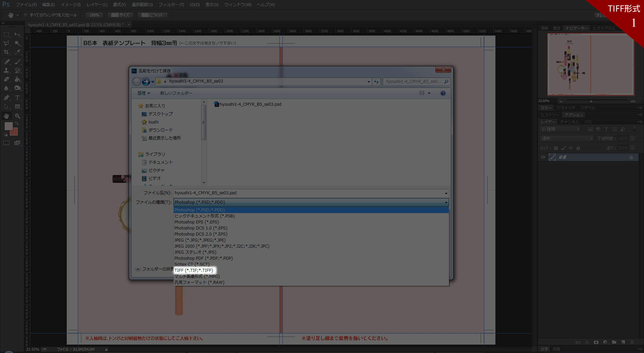
Task: Select the Brush tool
Action: coord(17,61)
